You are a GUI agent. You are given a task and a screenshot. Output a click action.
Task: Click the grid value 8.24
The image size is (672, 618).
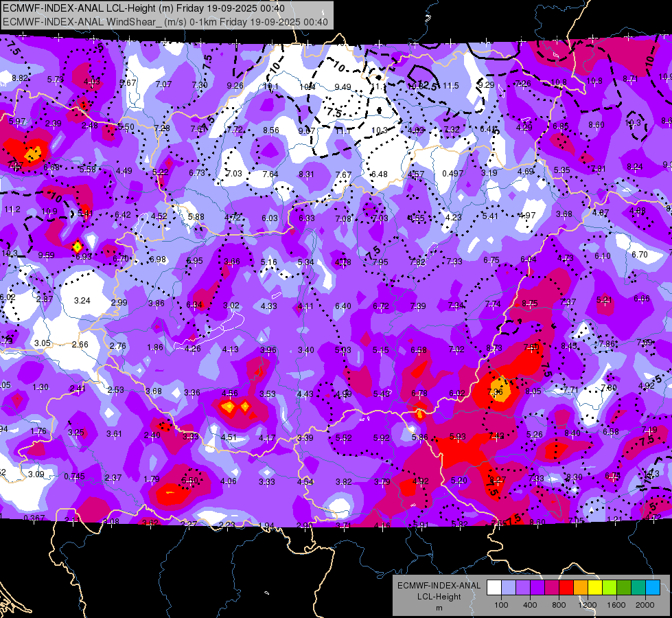tap(635, 167)
